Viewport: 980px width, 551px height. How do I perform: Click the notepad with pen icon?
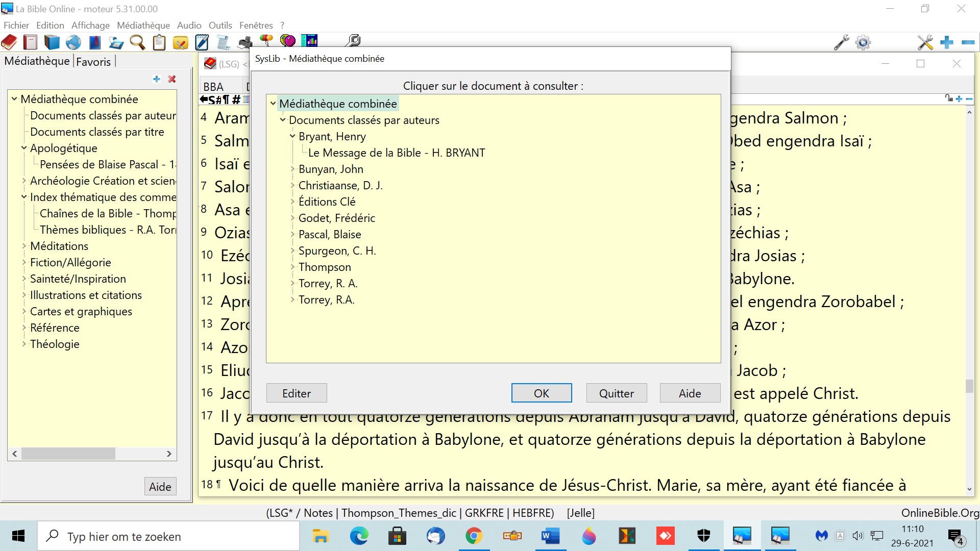[x=202, y=42]
